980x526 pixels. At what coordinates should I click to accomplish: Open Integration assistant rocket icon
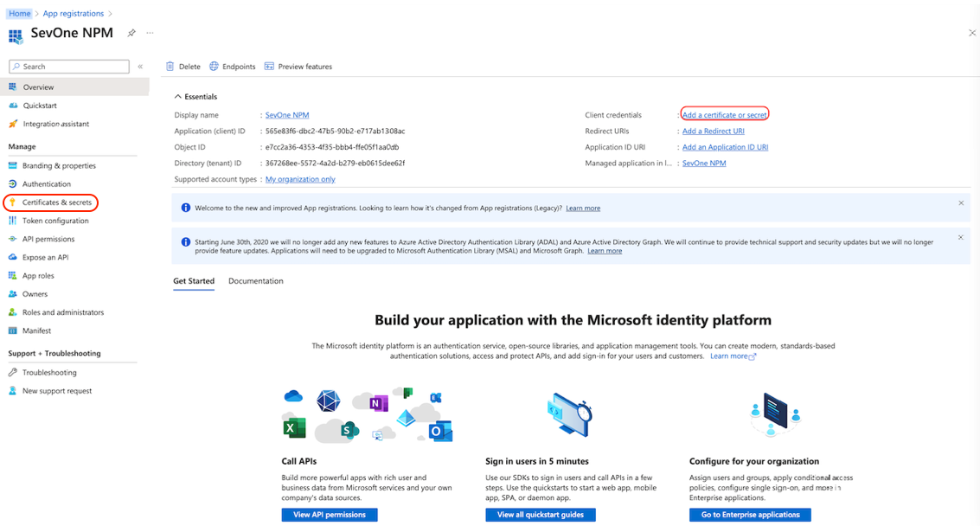pos(13,124)
